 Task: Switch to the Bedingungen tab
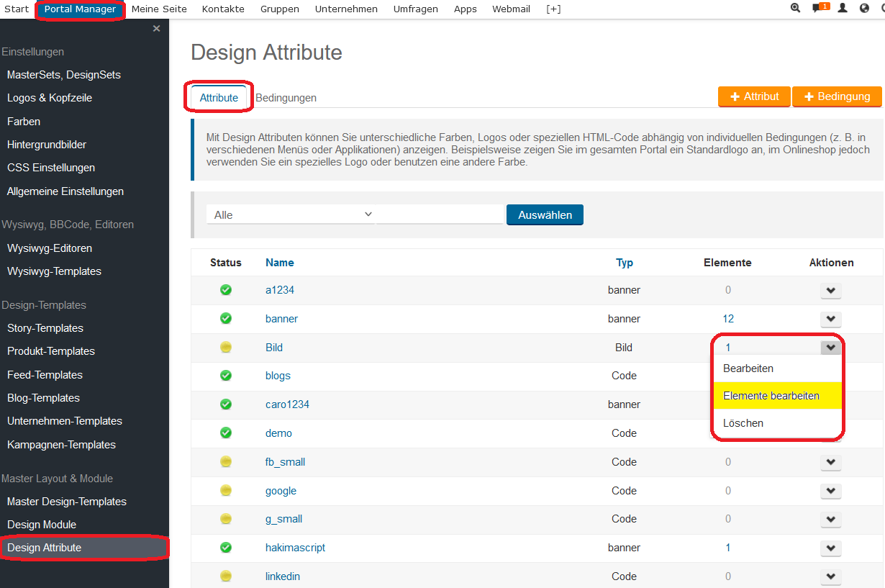(x=286, y=98)
